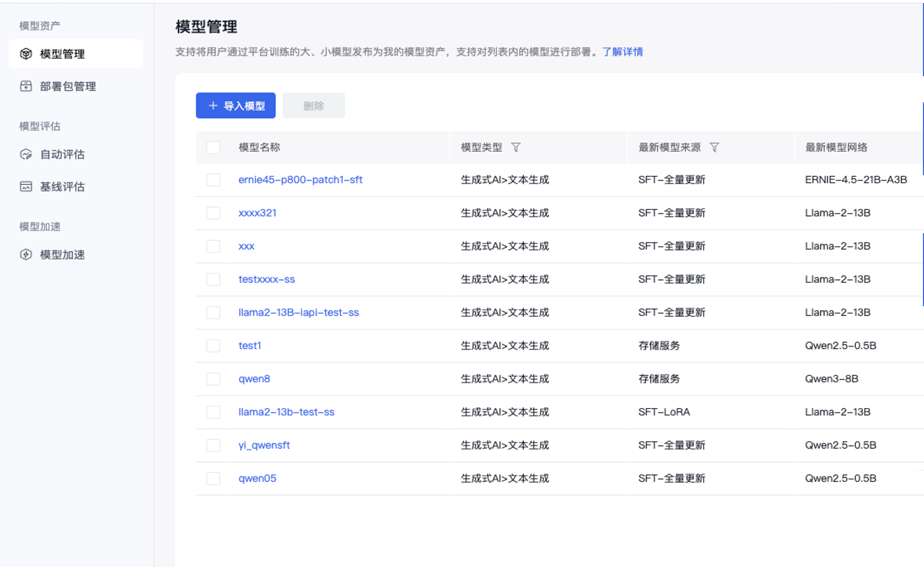Image resolution: width=924 pixels, height=570 pixels.
Task: Click the 模型管理 page title
Action: pos(207,27)
